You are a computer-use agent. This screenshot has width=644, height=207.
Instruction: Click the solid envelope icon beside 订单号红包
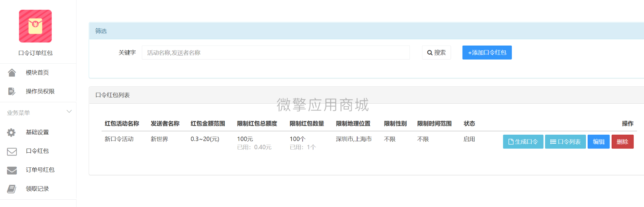click(x=12, y=170)
